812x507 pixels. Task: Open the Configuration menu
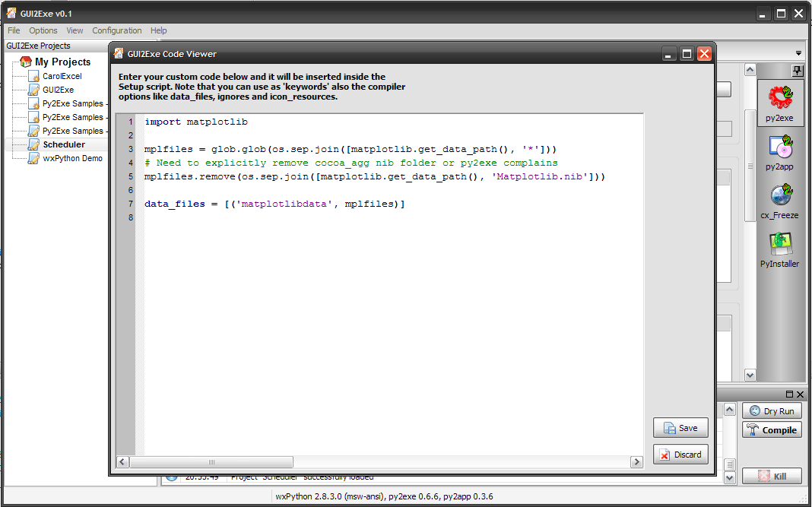(116, 30)
